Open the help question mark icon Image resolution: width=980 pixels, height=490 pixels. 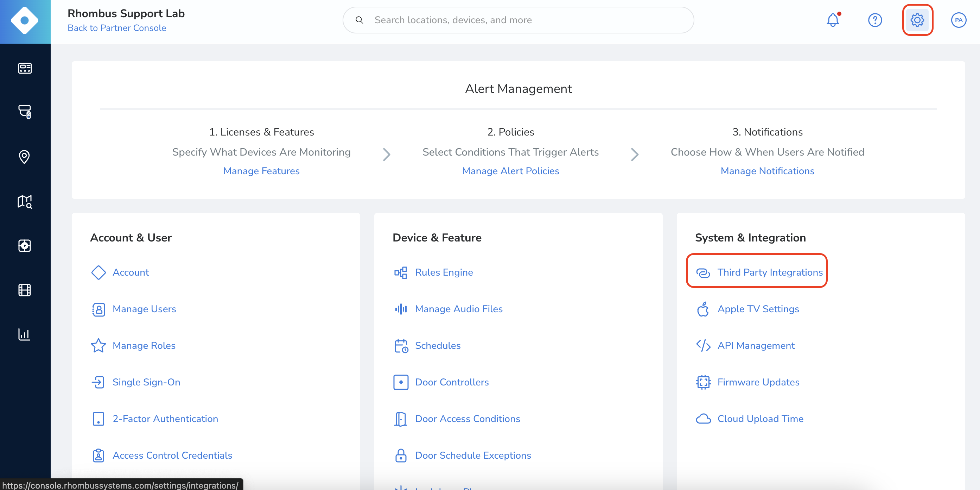tap(875, 20)
